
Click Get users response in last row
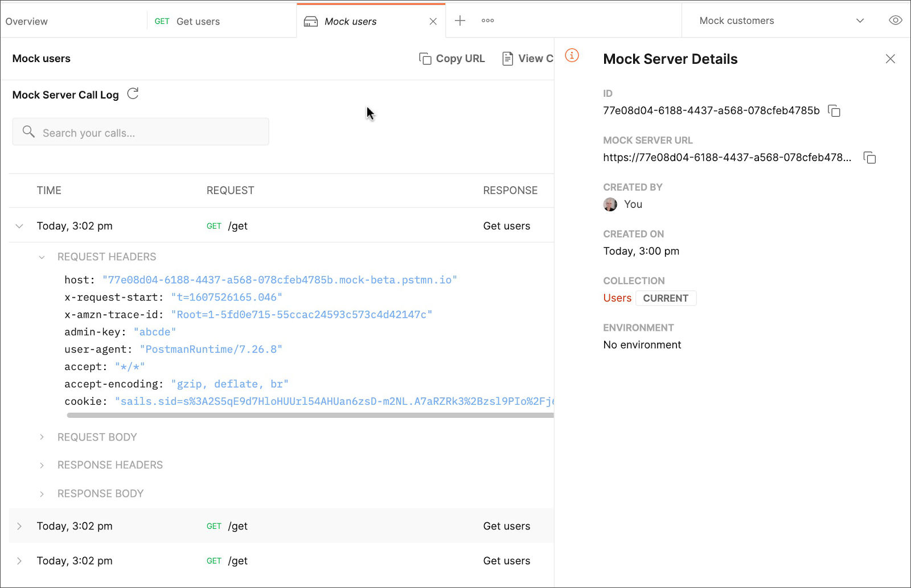point(507,561)
